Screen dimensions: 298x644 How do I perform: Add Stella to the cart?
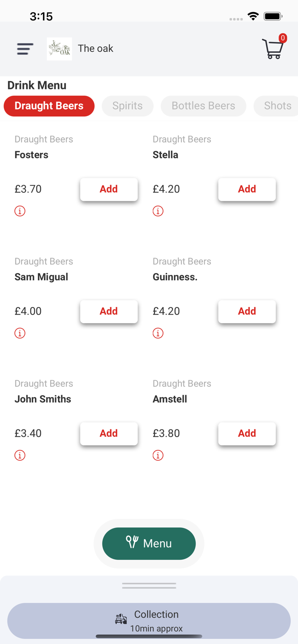point(247,189)
